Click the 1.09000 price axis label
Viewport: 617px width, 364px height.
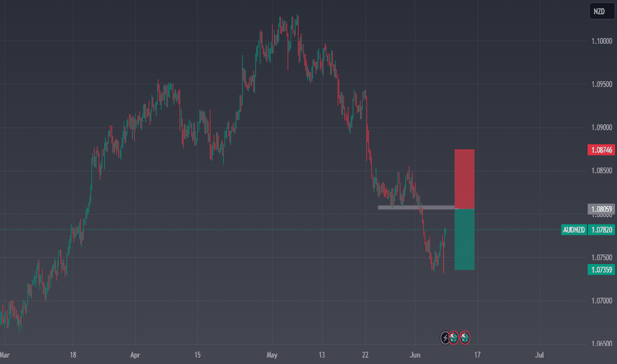tap(602, 128)
